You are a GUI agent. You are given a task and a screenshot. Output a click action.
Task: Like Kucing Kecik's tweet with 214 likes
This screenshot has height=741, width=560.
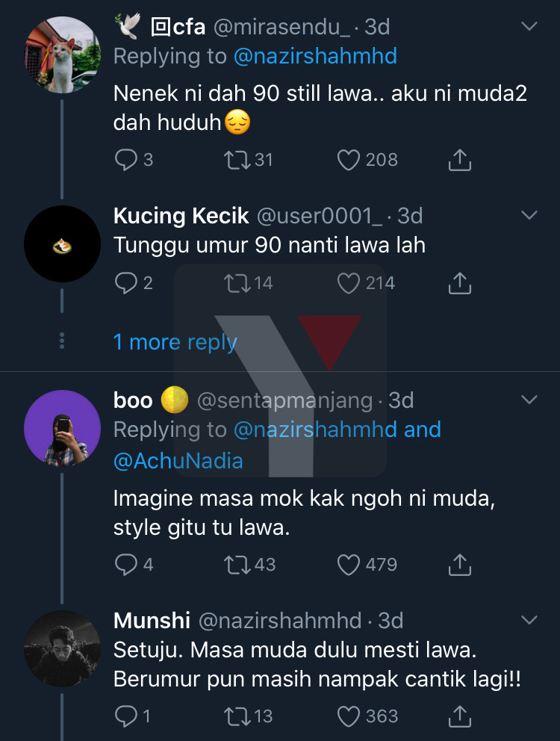349,283
